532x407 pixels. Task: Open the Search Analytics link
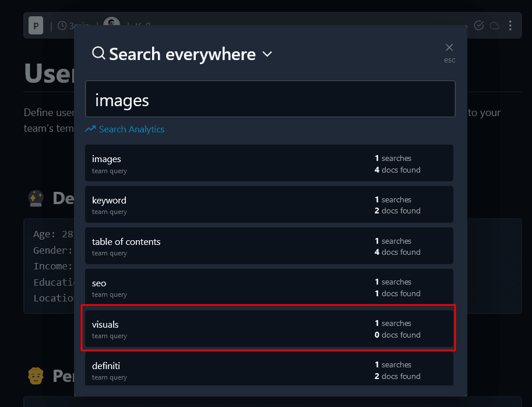pos(131,129)
